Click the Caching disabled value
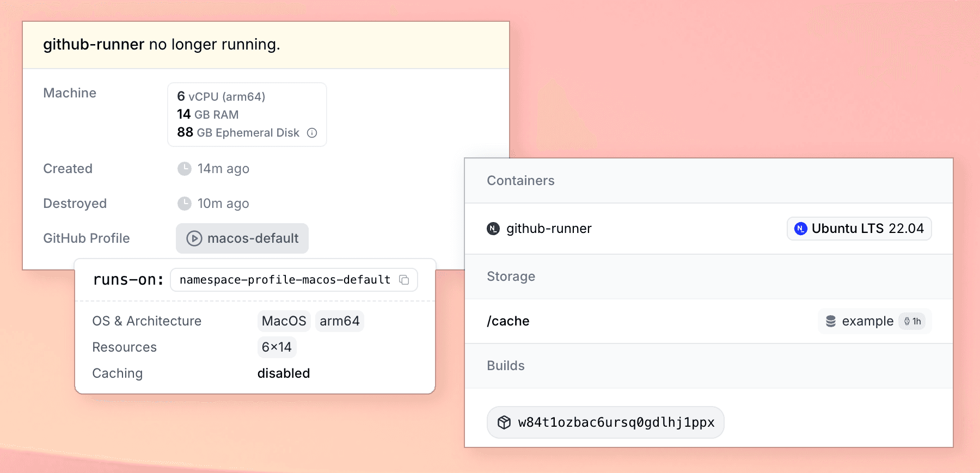 284,373
